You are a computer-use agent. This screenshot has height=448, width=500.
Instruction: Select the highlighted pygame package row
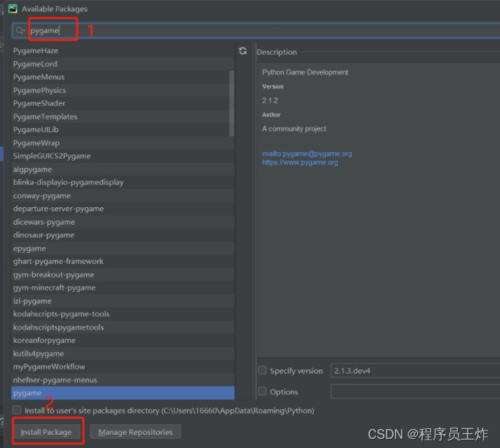click(123, 393)
